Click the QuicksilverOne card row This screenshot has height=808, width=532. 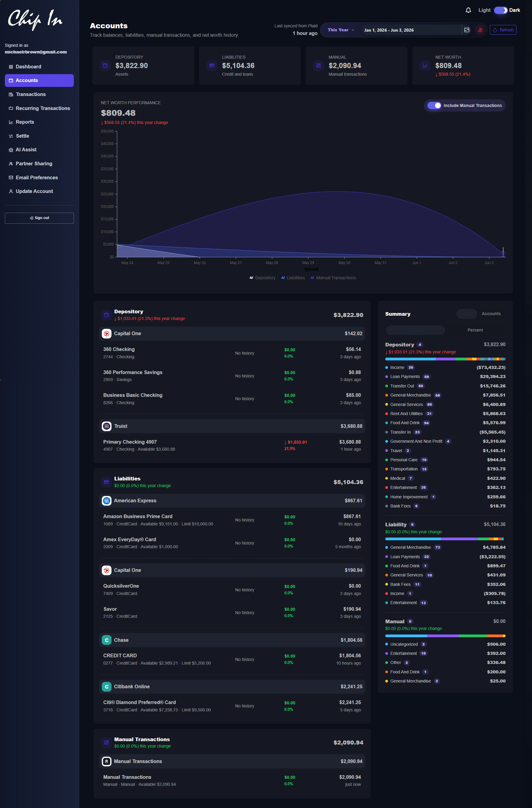click(x=232, y=590)
